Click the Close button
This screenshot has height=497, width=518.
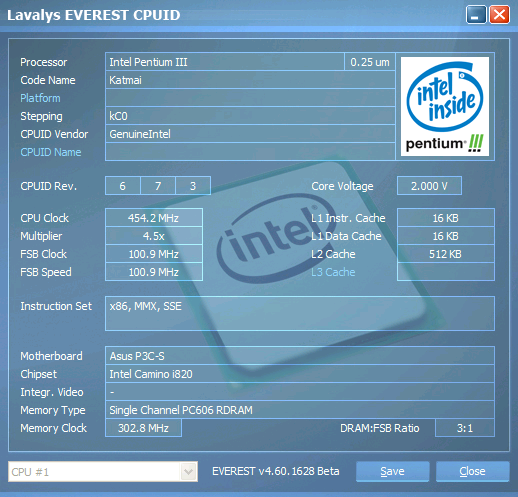coord(472,471)
